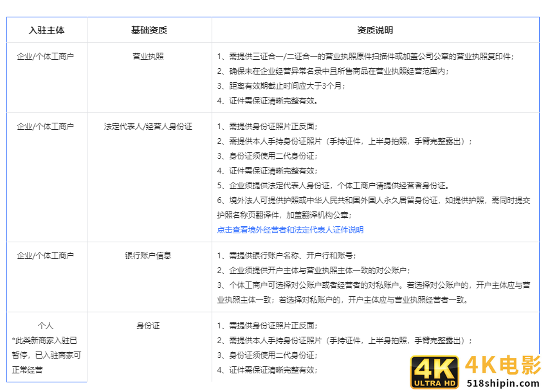This screenshot has width=548, height=392.
Task: Click line 确保未在企业经营异常名录中
Action: [333, 71]
